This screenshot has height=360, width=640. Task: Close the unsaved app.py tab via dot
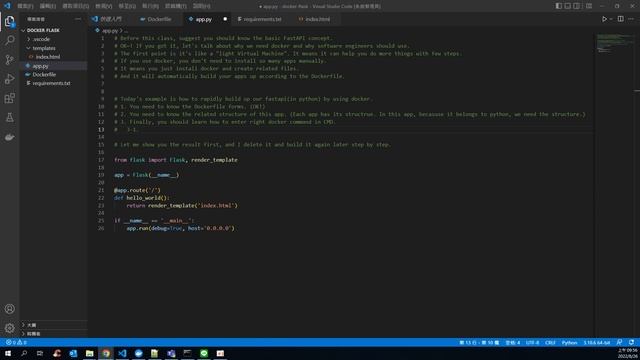(x=225, y=19)
